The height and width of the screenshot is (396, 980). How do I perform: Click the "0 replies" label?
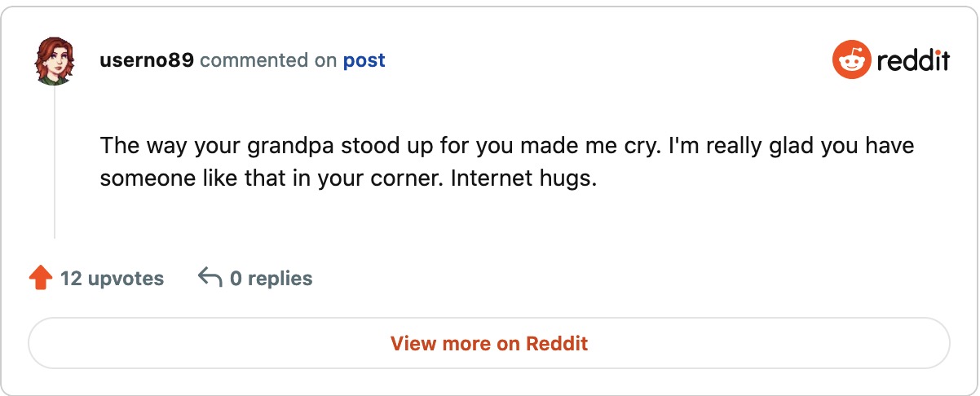pyautogui.click(x=271, y=279)
